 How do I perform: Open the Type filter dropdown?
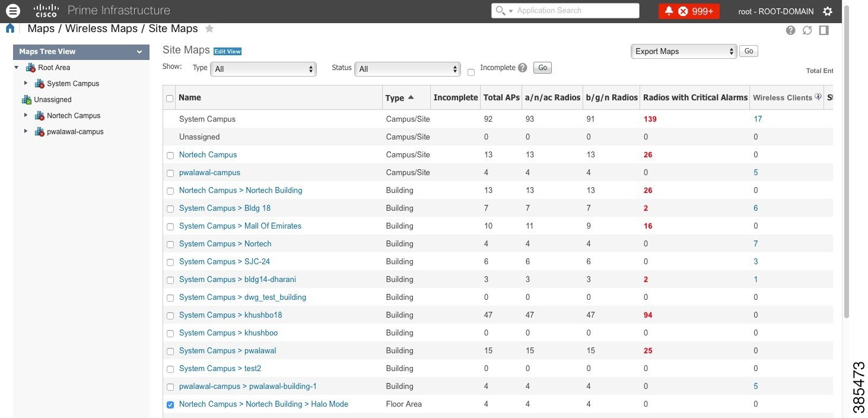pyautogui.click(x=263, y=69)
